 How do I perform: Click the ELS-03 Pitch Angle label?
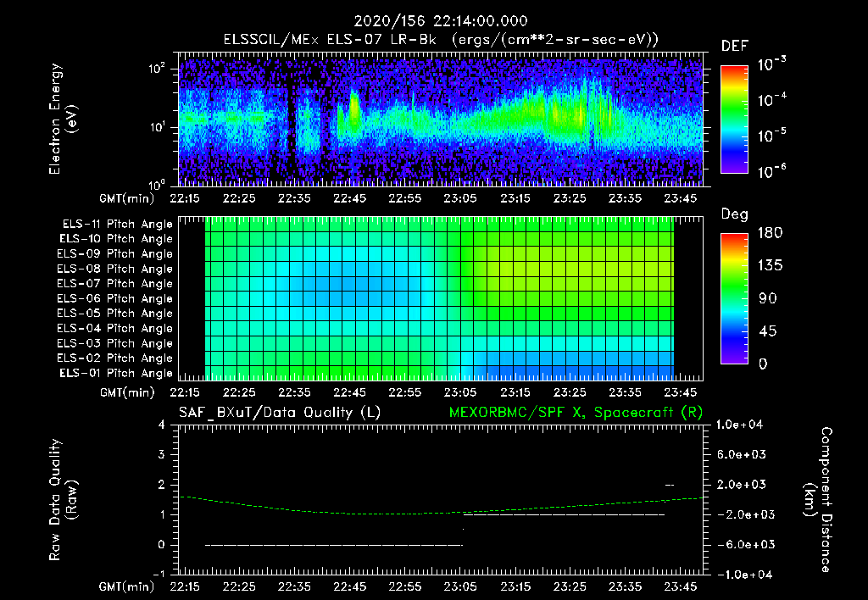tap(115, 344)
